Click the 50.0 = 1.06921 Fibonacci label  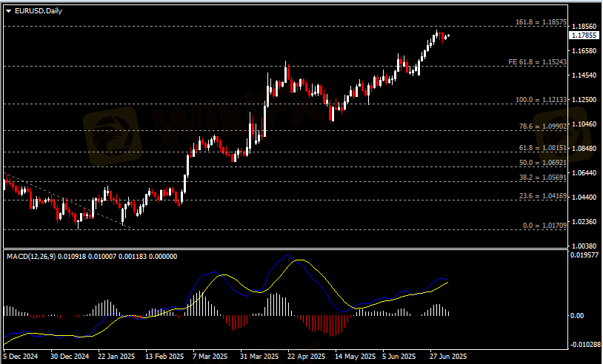coord(543,163)
